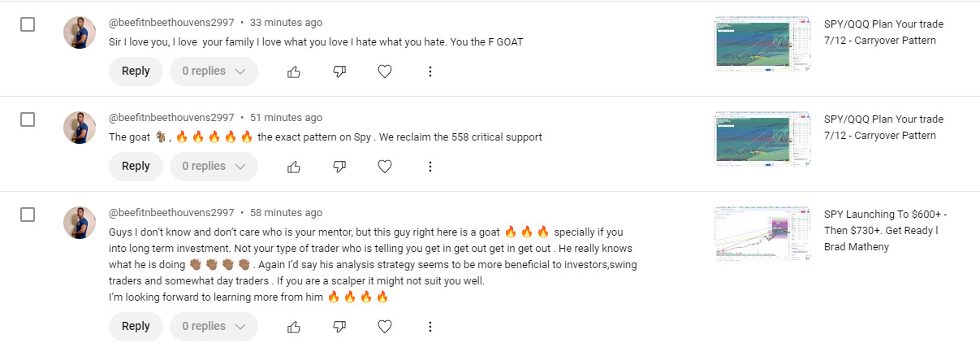Image resolution: width=980 pixels, height=347 pixels.
Task: Expand replies on the 33 minutes ago comment
Action: [x=214, y=72]
